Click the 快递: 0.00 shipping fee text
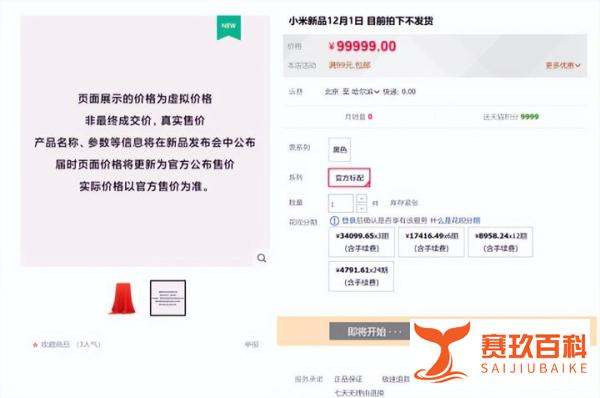The image size is (600, 398). 399,91
